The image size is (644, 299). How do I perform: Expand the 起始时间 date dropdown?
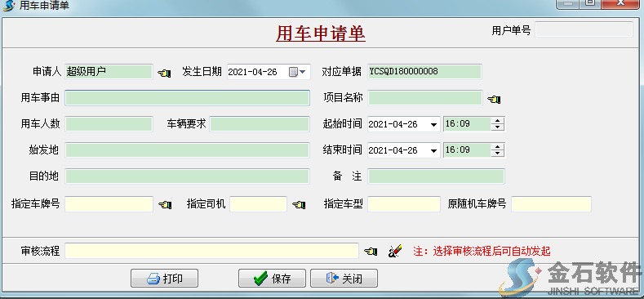(433, 125)
